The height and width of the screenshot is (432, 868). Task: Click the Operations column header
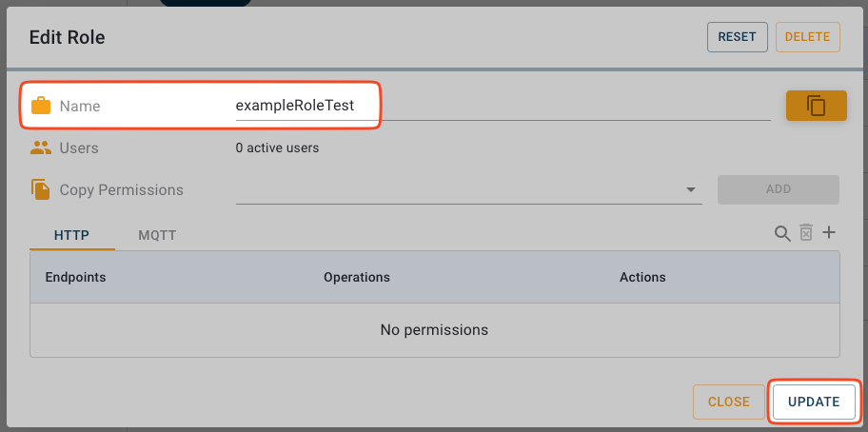tap(357, 277)
